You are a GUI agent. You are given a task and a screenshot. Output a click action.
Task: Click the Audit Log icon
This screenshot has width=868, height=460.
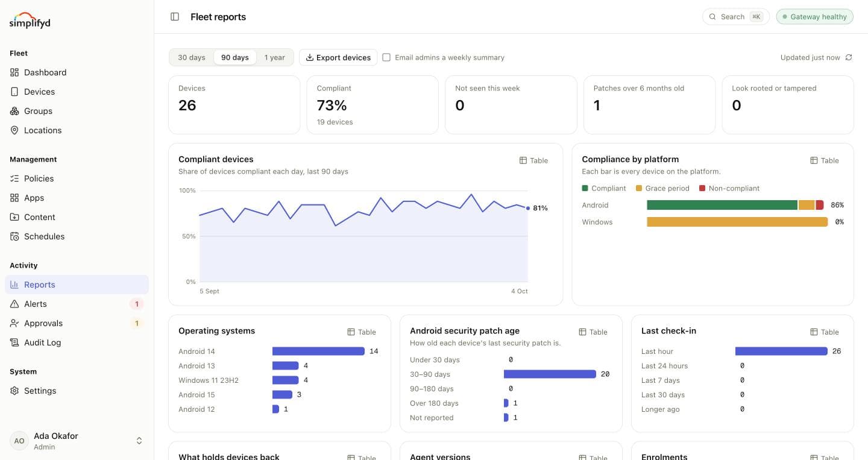click(14, 342)
